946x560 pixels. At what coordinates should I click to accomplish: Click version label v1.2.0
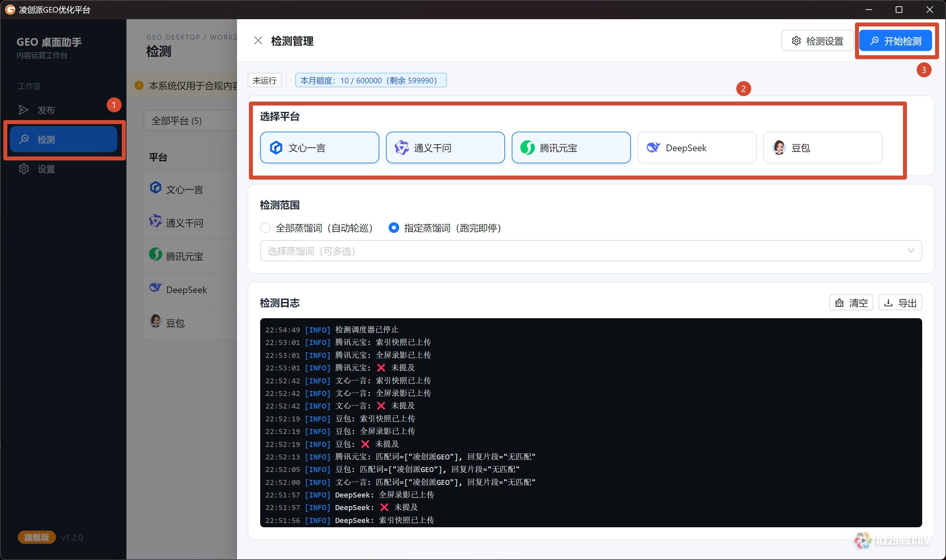[x=72, y=538]
